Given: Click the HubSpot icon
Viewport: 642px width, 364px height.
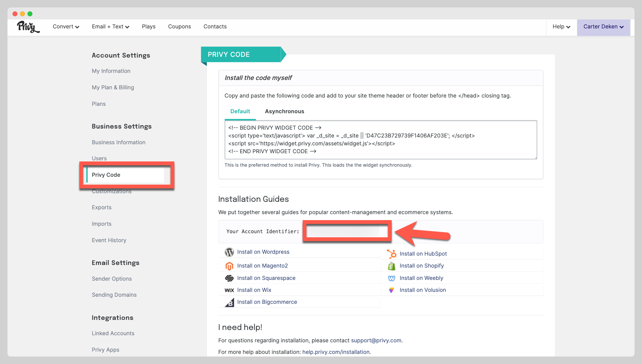Looking at the screenshot, I should point(392,254).
